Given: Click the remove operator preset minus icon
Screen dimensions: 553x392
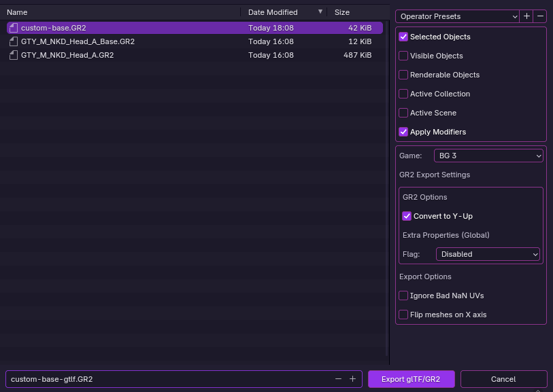Looking at the screenshot, I should [540, 16].
